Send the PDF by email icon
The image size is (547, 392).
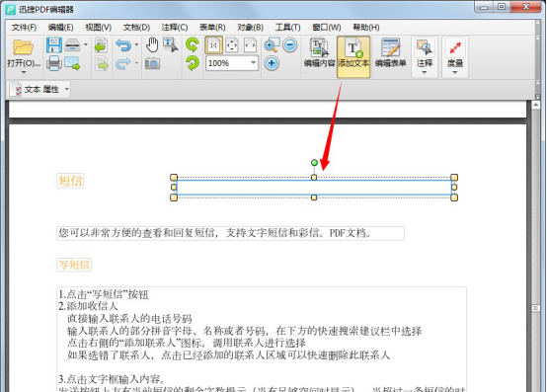(72, 63)
